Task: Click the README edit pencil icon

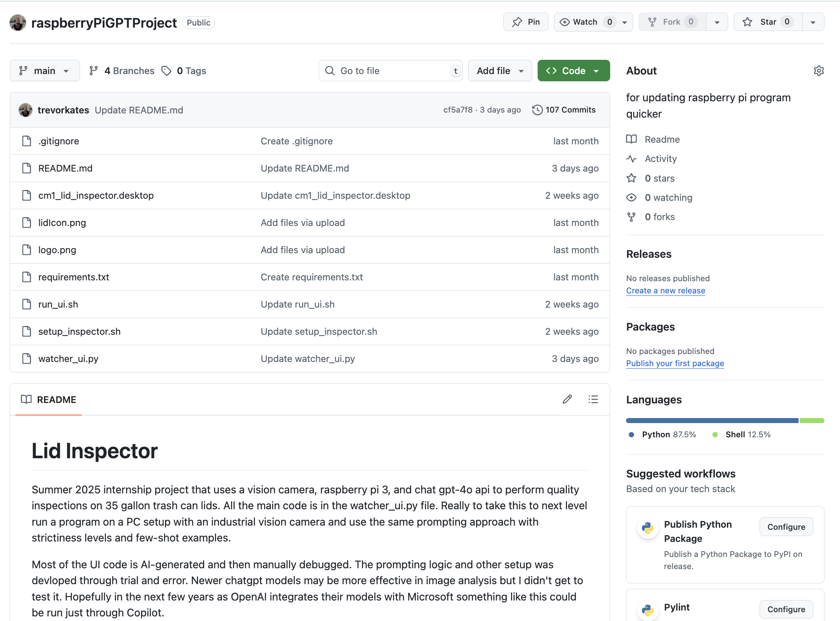Action: (567, 399)
